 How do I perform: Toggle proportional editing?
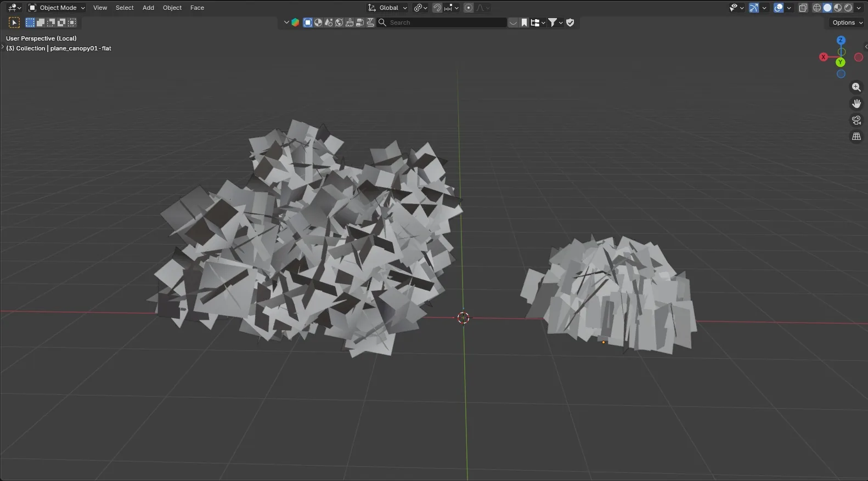[468, 8]
